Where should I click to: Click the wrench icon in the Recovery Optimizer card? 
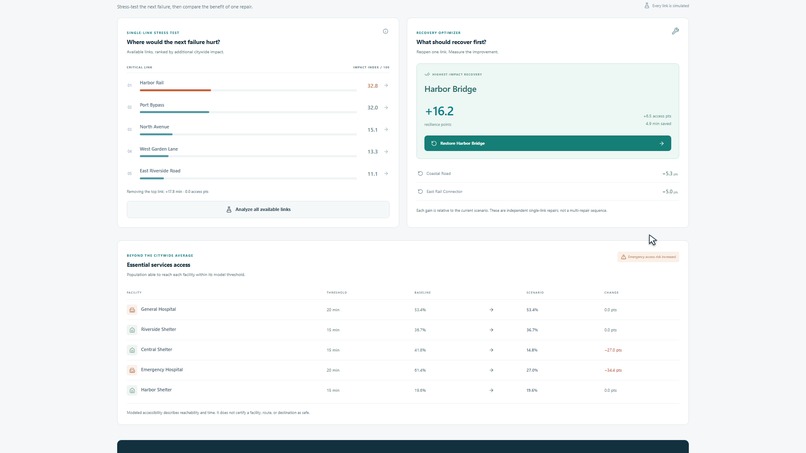click(675, 31)
